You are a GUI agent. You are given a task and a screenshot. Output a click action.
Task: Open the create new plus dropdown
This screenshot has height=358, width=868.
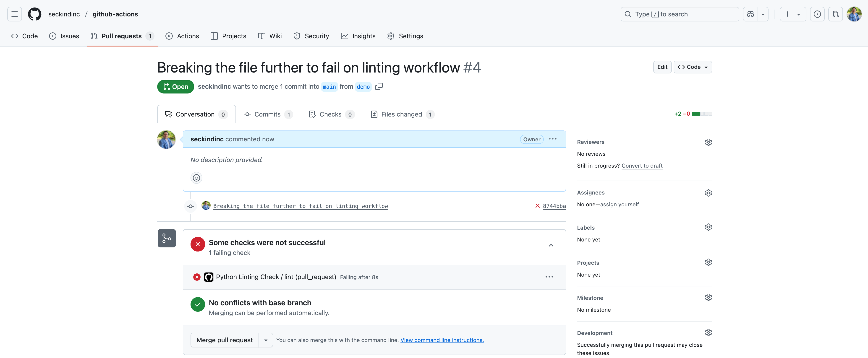coord(792,14)
